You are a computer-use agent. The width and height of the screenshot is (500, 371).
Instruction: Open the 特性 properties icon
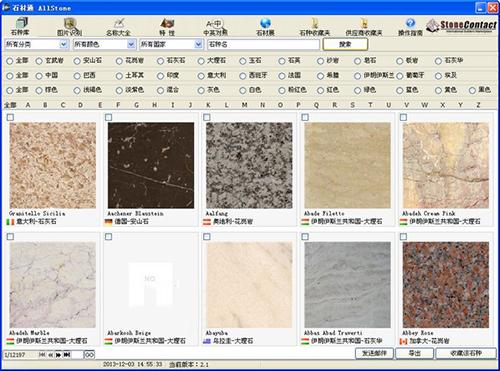[x=167, y=27]
